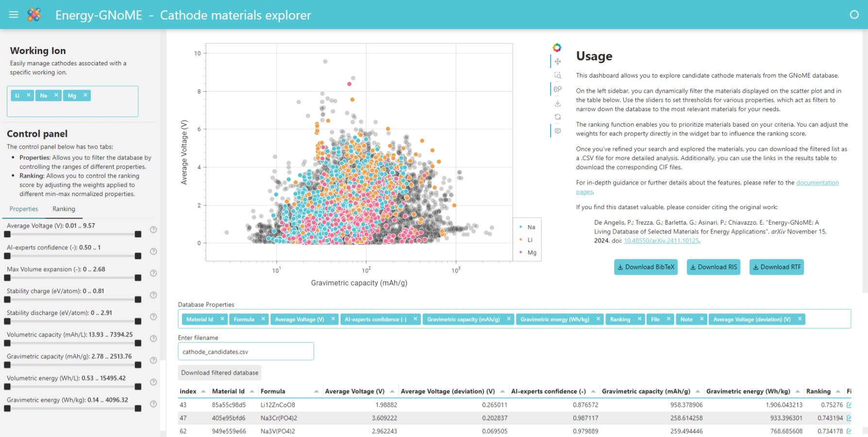868x437 pixels.
Task: Sort table by index column
Action: tap(193, 391)
